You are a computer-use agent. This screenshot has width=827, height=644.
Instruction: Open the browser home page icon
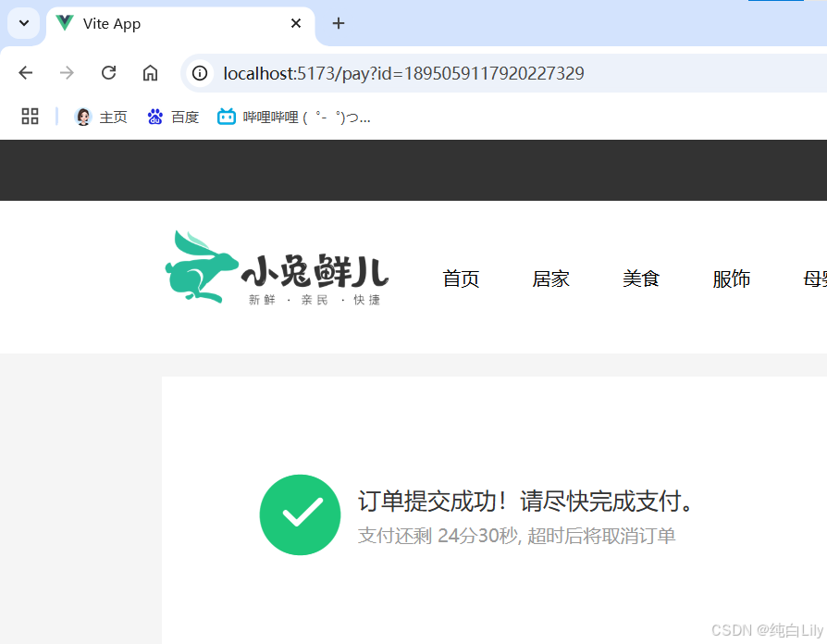[x=150, y=72]
